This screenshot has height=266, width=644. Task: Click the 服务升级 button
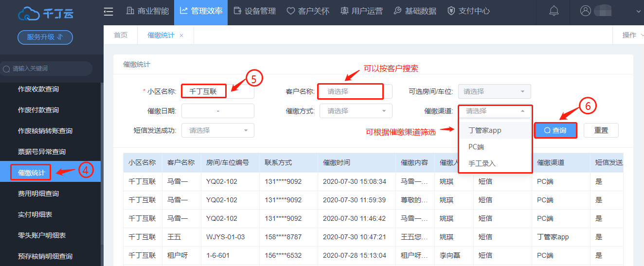point(45,37)
